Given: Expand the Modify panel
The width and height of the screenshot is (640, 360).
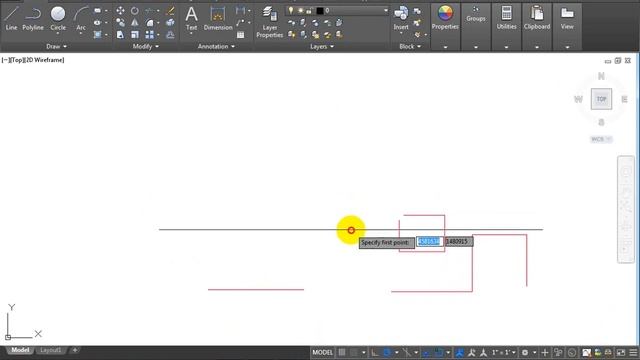Looking at the screenshot, I should tap(146, 47).
